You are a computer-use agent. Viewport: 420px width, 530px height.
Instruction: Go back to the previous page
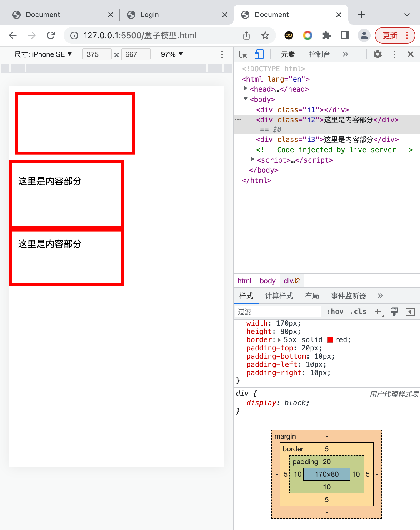(x=13, y=35)
